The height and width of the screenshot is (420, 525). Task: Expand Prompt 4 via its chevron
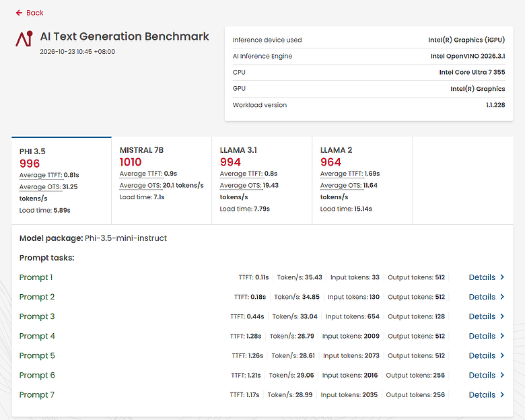pyautogui.click(x=502, y=336)
